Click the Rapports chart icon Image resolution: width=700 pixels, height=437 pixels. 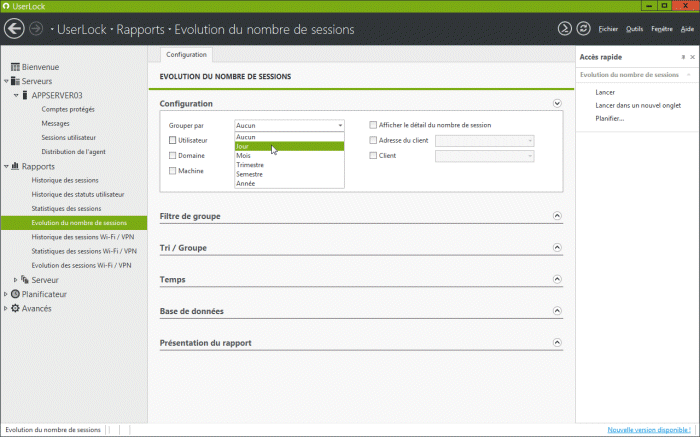[x=15, y=166]
